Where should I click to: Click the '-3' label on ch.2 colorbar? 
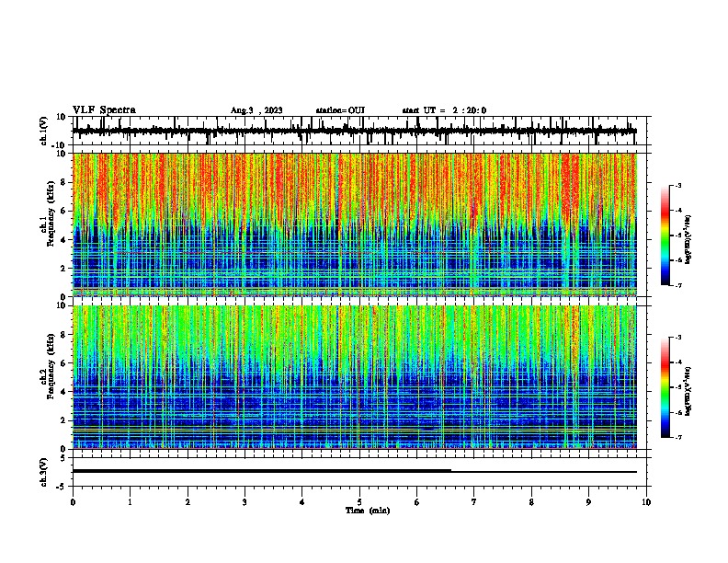(x=678, y=338)
